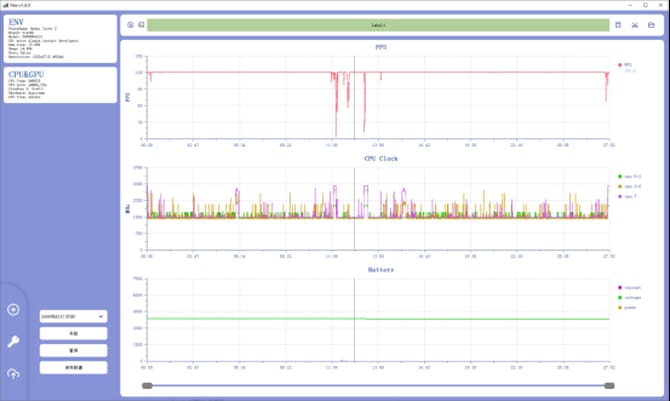Click the square icon beside the green label bar
The image size is (670, 401).
(x=141, y=25)
